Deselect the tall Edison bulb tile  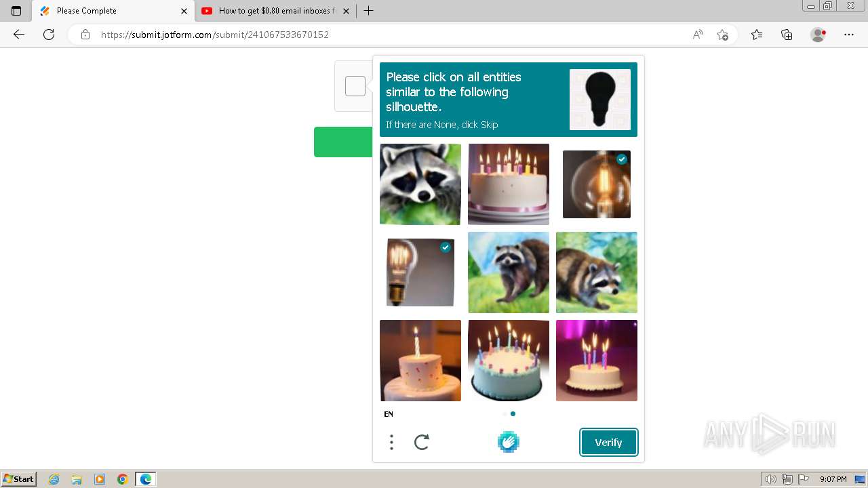420,272
